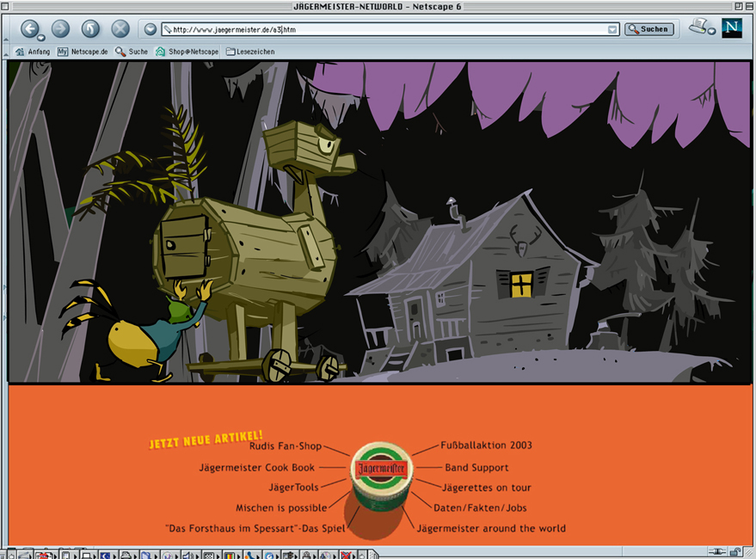Open the Daten/Fakten/Jobs link

pos(480,508)
